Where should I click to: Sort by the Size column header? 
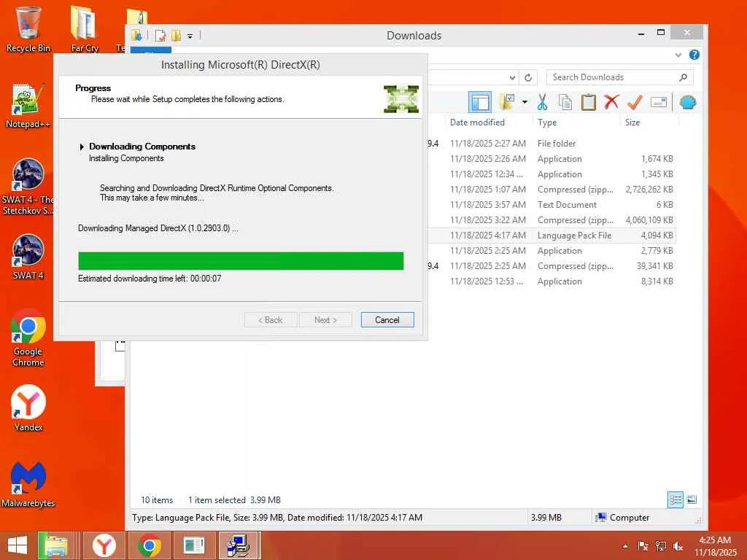(x=632, y=122)
